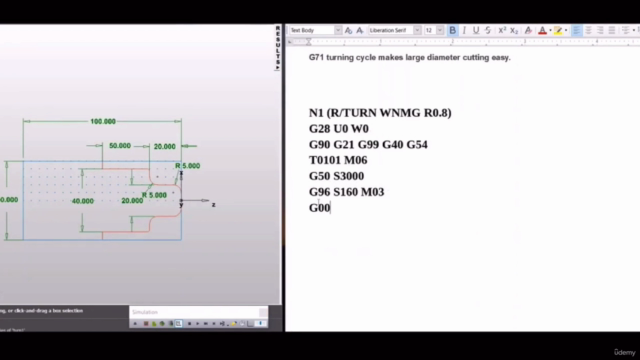Click the New Style from Selection icon

click(x=360, y=30)
